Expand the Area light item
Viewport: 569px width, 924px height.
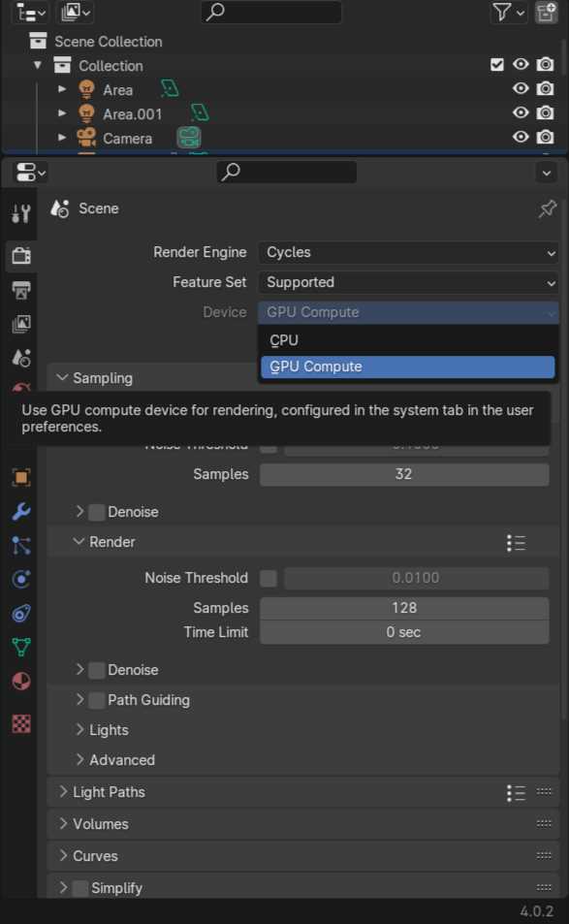[62, 89]
